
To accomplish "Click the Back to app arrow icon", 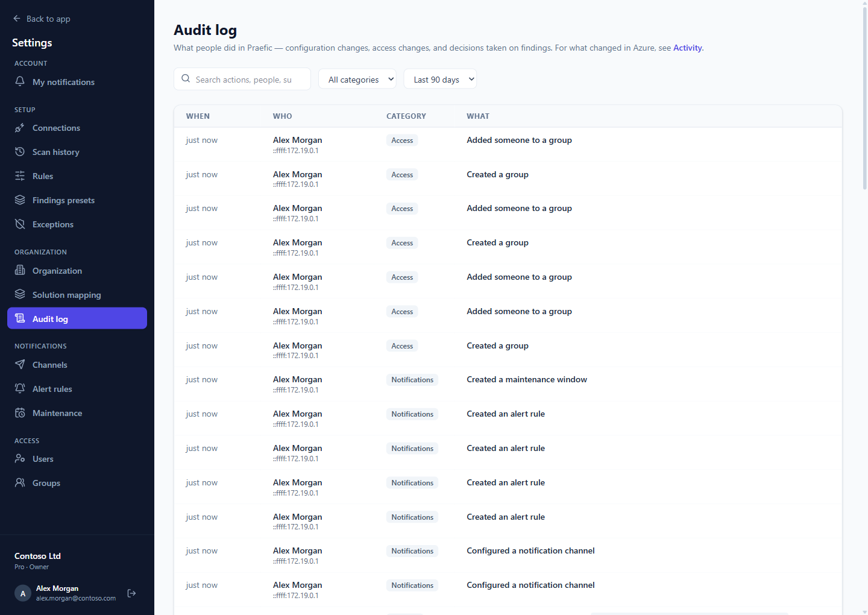I will click(17, 19).
